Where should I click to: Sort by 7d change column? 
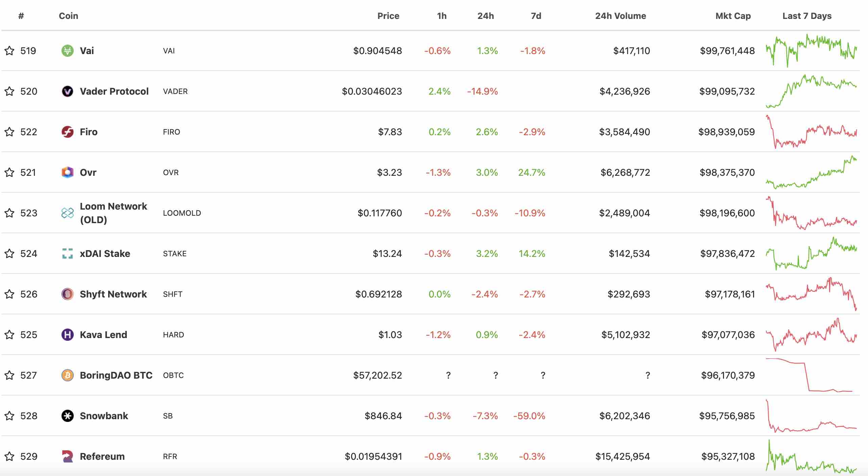(x=536, y=16)
